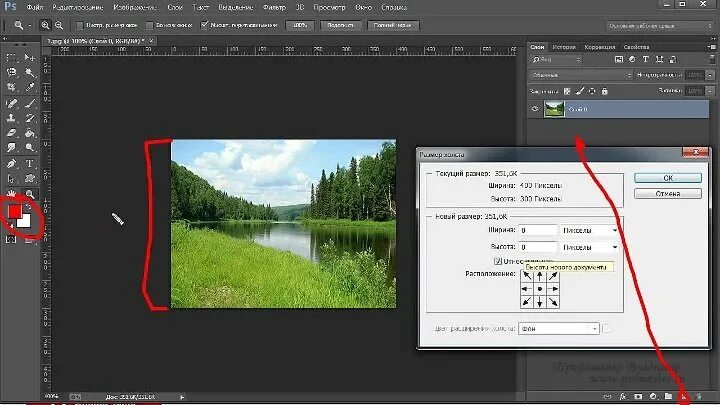Screen dimensions: 720x405
Task: Toggle Scrubby Zoom checkbox
Action: point(204,25)
